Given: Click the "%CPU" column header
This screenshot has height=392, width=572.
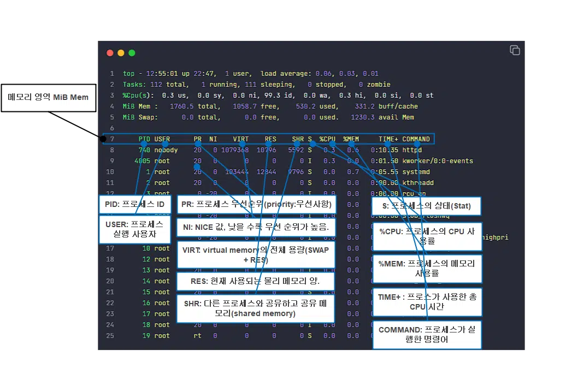Looking at the screenshot, I should coord(327,139).
